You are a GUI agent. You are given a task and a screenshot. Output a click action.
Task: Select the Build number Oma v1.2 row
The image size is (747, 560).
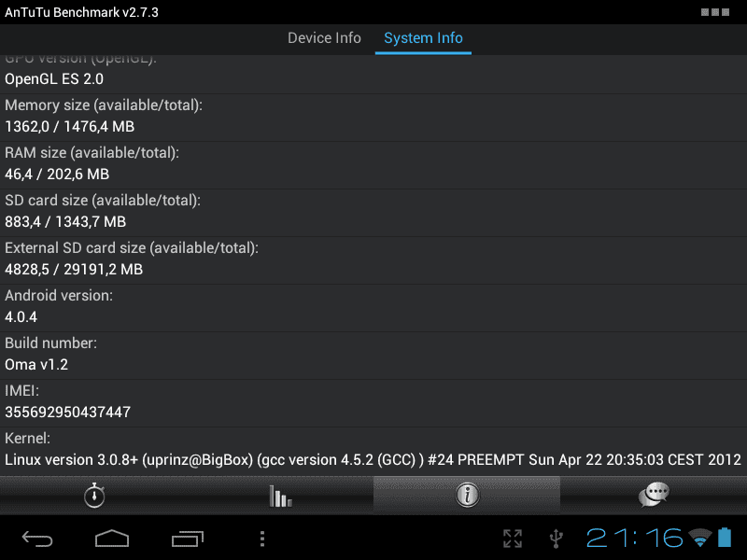coord(373,356)
